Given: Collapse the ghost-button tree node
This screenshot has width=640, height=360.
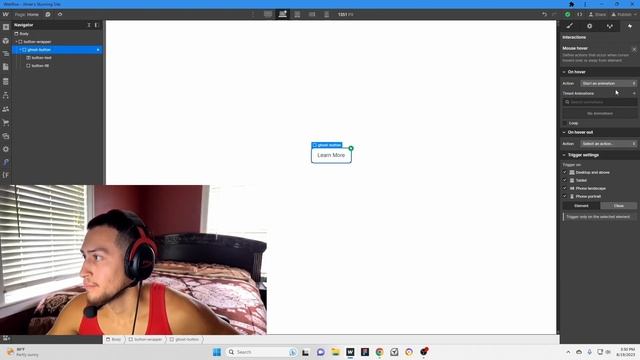Looking at the screenshot, I should pos(20,50).
